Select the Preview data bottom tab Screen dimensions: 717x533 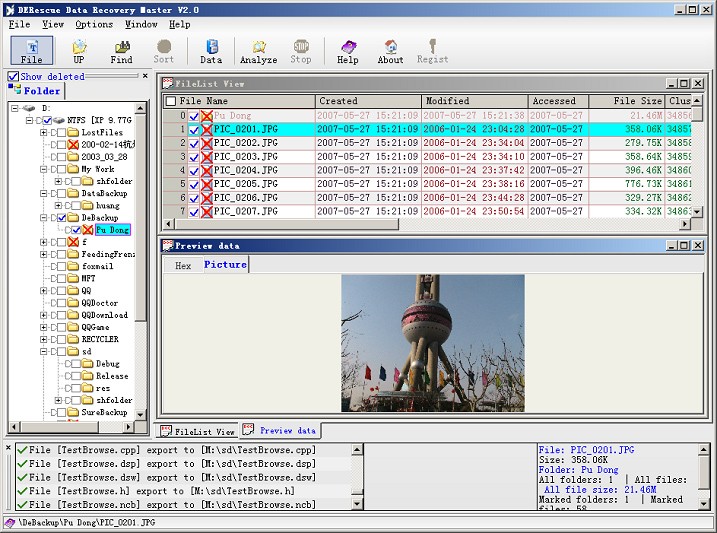[x=280, y=430]
